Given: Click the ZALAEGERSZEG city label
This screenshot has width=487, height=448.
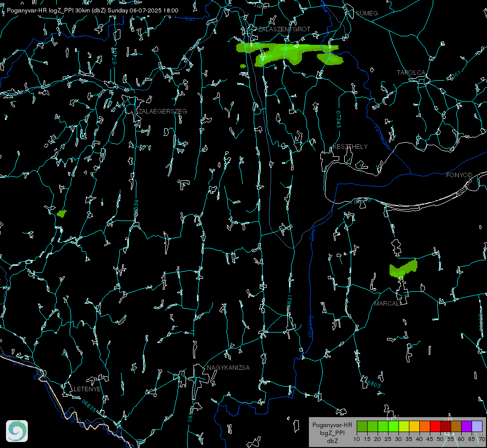Looking at the screenshot, I should tap(163, 112).
